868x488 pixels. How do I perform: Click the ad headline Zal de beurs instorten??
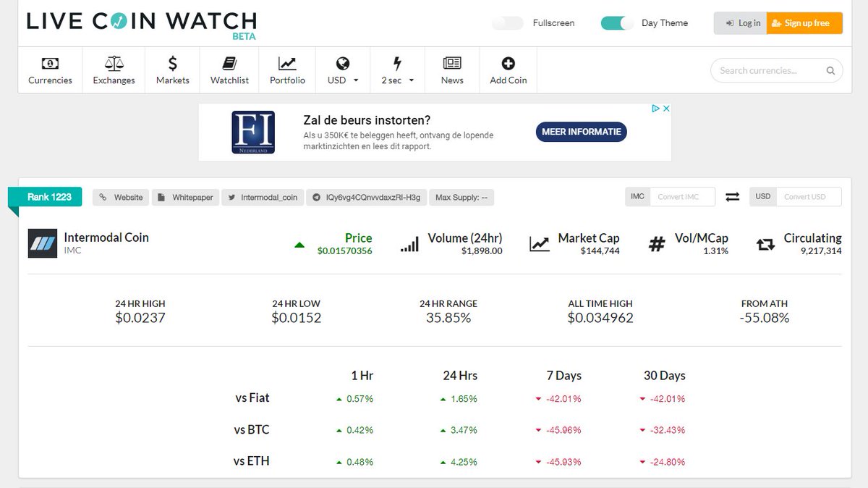[x=367, y=120]
